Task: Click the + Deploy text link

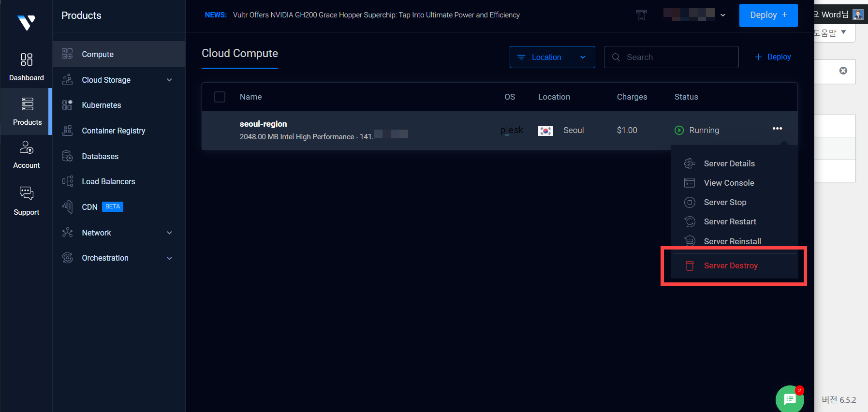Action: (x=773, y=57)
